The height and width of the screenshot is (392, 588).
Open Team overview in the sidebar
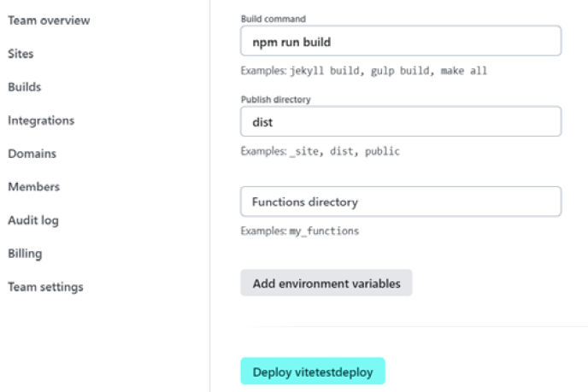(49, 20)
